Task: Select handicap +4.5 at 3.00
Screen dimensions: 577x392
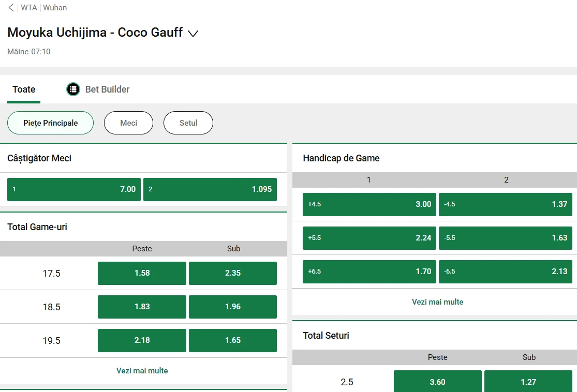Action: point(369,204)
